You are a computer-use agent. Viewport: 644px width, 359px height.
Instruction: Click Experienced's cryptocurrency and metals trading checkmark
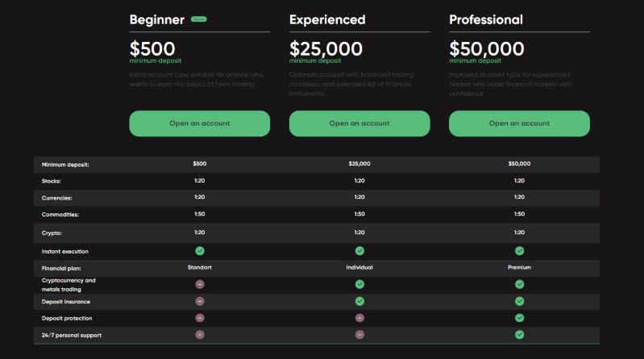pos(359,284)
